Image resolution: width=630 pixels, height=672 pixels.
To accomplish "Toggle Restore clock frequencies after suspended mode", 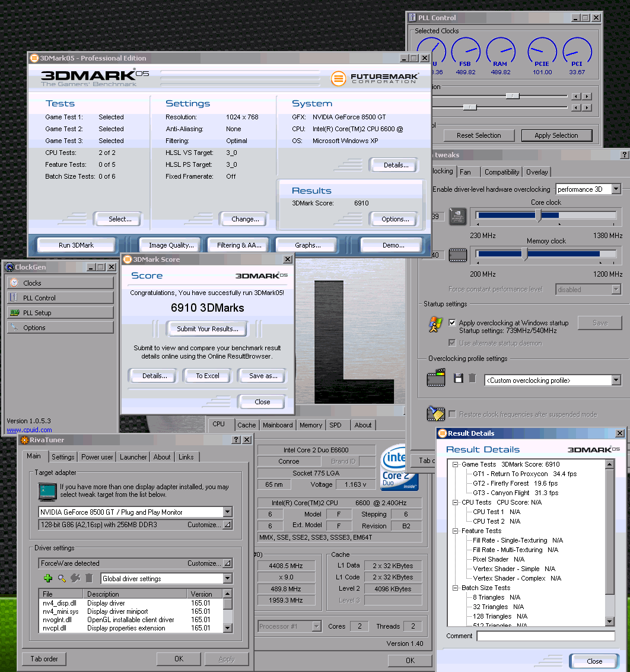I will coord(452,414).
